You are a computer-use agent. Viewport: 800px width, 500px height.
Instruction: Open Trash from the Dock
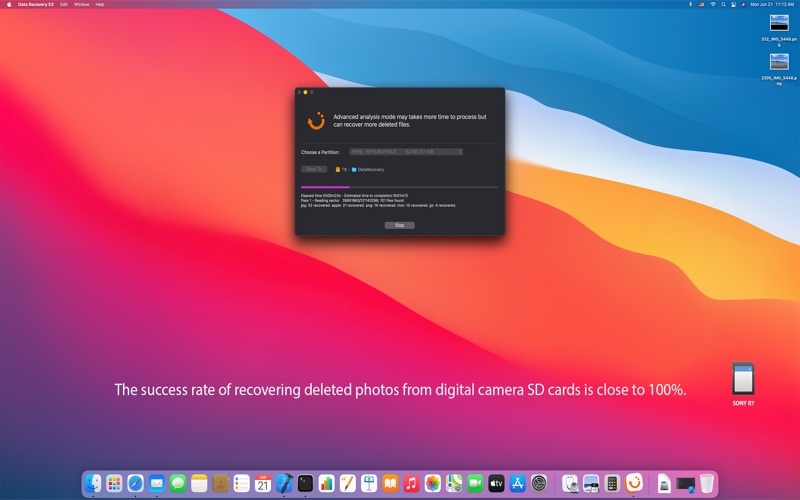707,483
